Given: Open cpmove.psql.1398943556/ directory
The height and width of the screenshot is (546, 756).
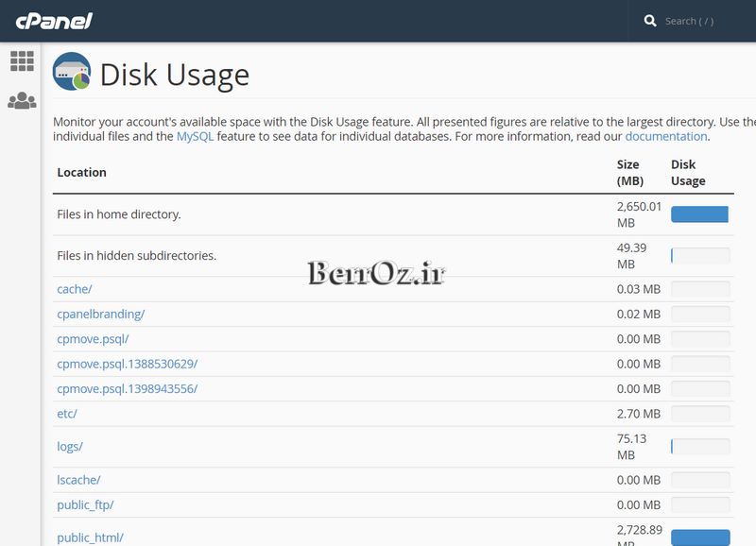Looking at the screenshot, I should pos(127,388).
